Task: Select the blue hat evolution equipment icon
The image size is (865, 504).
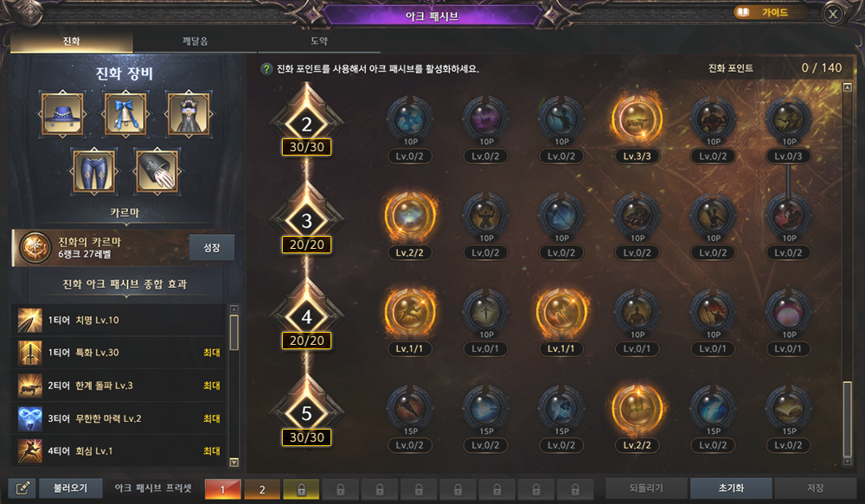Action: click(62, 115)
